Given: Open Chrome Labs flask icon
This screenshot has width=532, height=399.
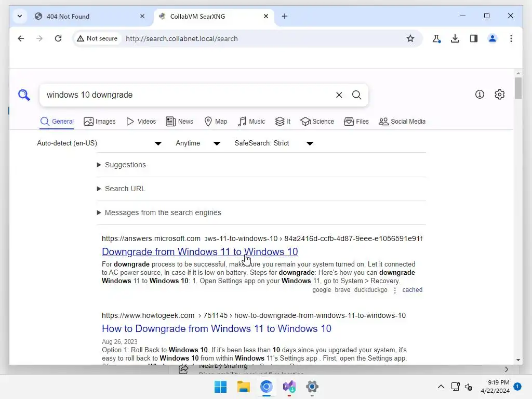Looking at the screenshot, I should tap(436, 38).
